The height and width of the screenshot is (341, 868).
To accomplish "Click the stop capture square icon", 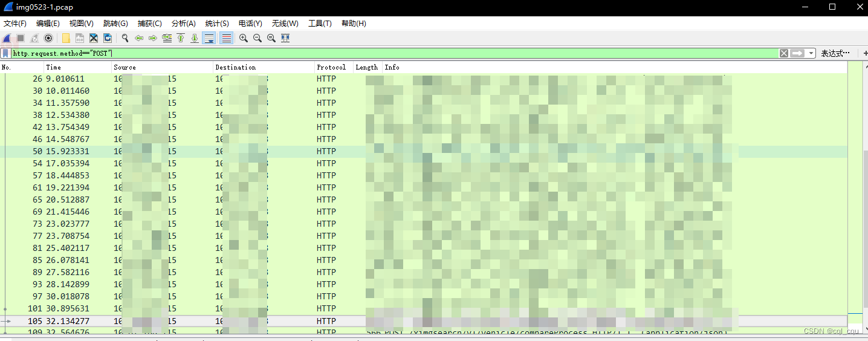I will pyautogui.click(x=21, y=38).
